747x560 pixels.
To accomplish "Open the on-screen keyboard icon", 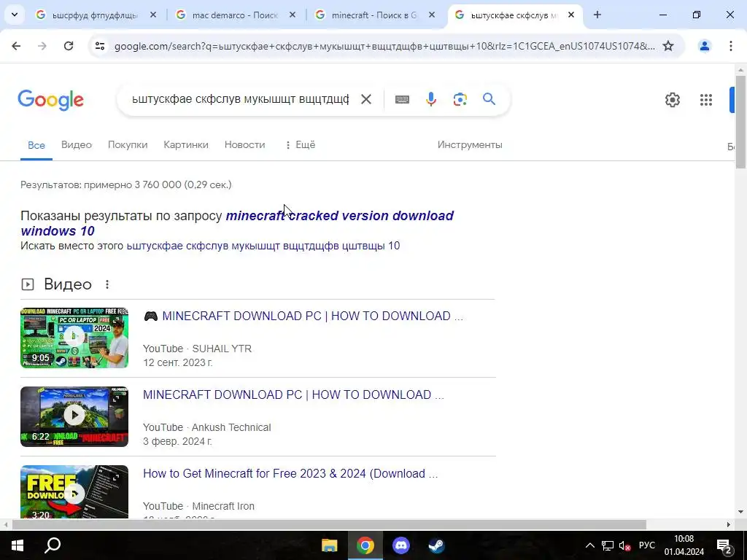I will pyautogui.click(x=402, y=99).
